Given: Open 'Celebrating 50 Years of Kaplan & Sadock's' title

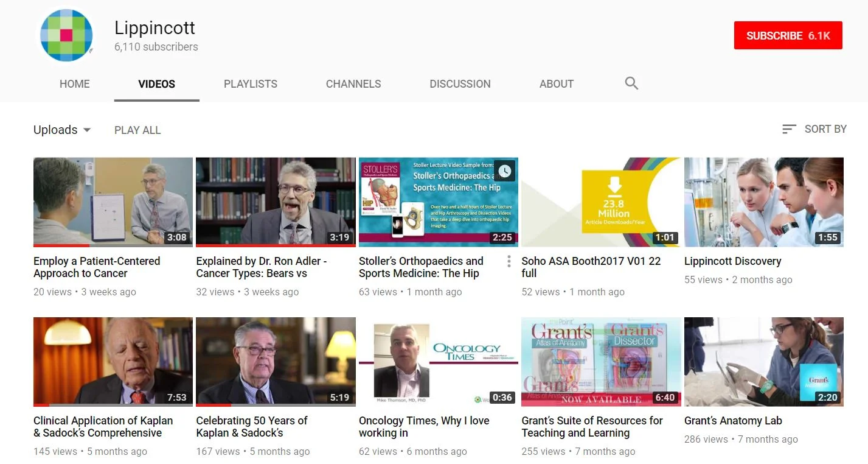Looking at the screenshot, I should (252, 427).
